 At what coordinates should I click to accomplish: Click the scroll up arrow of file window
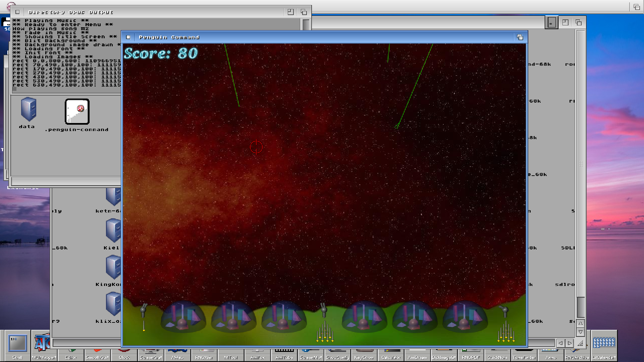tap(581, 323)
